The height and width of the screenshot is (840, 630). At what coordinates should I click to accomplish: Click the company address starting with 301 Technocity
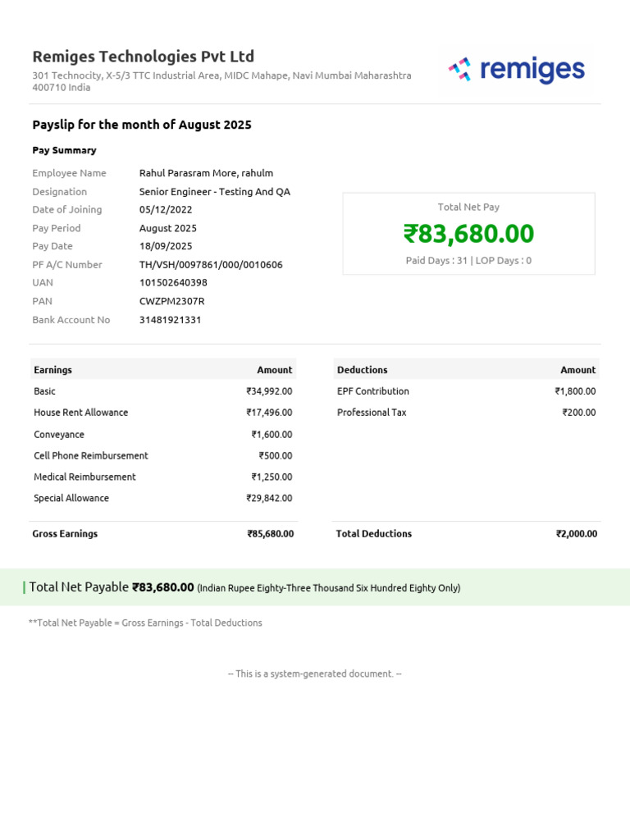(221, 81)
